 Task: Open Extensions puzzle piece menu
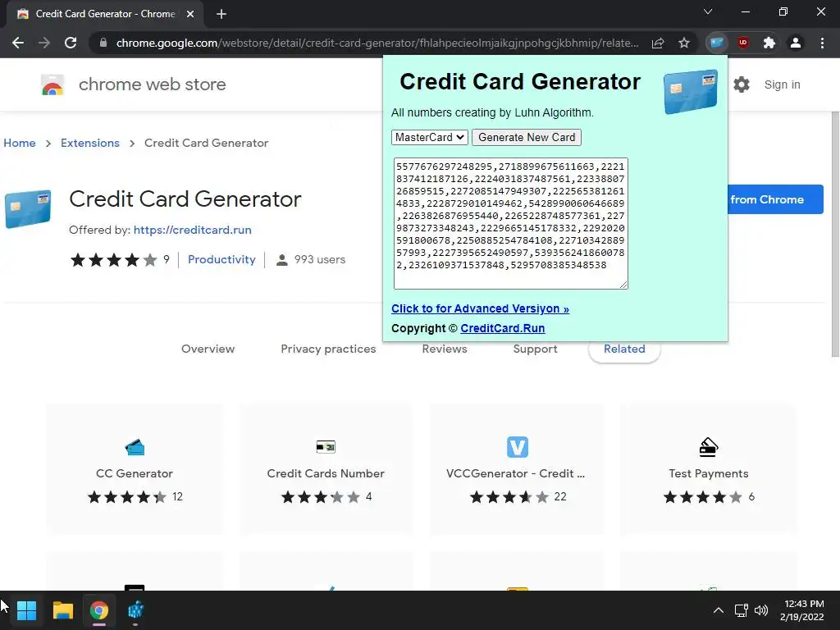pos(769,43)
